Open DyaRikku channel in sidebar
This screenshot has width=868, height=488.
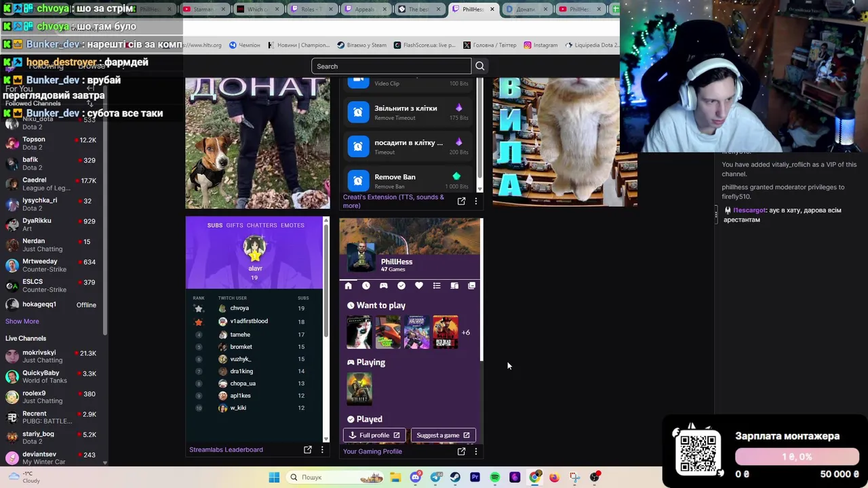click(51, 224)
